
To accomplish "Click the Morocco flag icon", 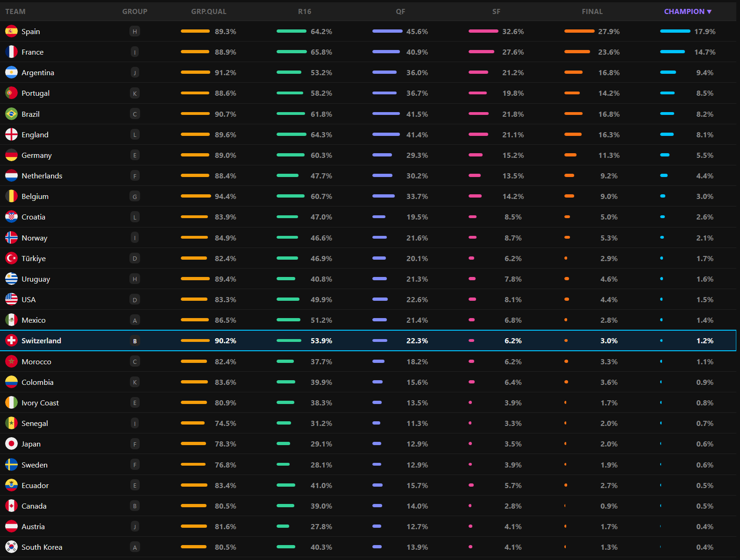I will click(x=11, y=362).
